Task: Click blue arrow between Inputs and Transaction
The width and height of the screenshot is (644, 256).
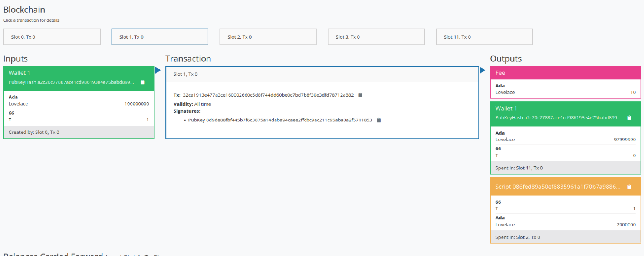Action: [x=158, y=70]
